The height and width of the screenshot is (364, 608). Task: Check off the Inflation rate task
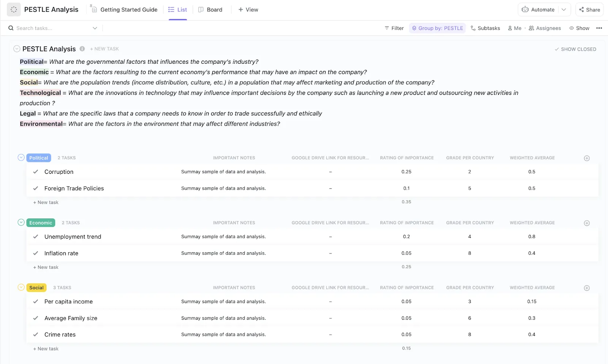[x=36, y=253]
